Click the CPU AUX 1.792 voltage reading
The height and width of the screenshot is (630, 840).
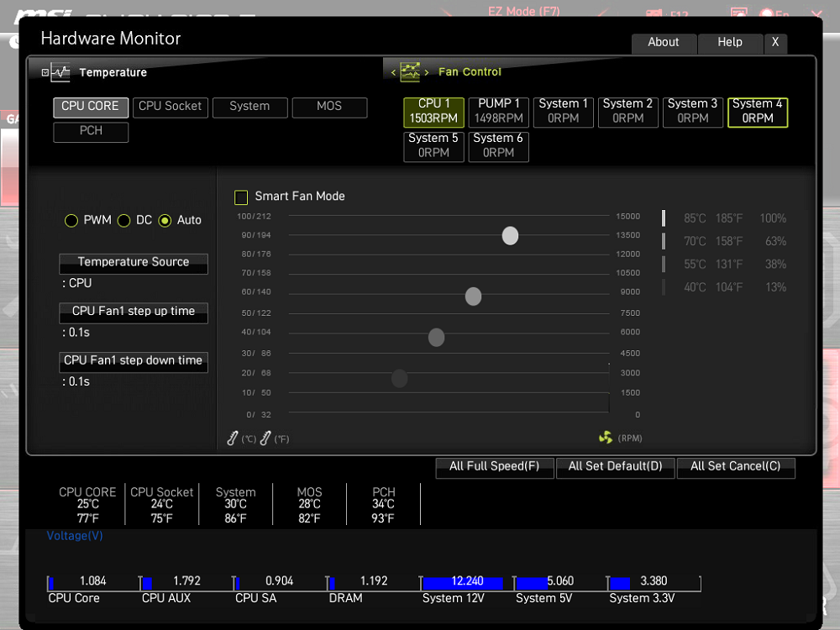tap(186, 581)
